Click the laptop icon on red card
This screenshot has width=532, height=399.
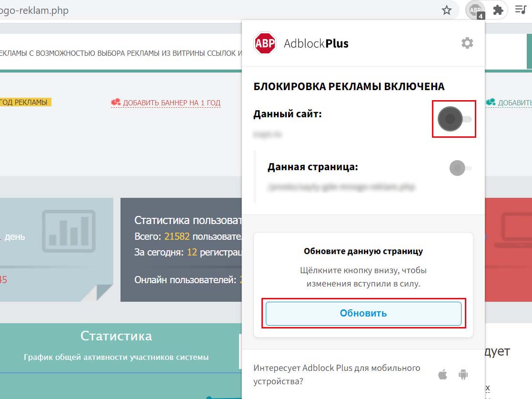513,230
